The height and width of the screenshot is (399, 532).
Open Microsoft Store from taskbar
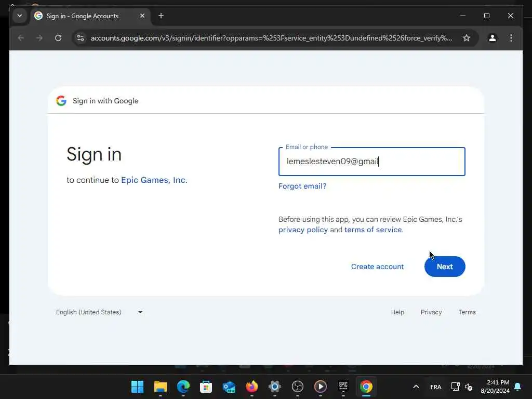point(206,387)
